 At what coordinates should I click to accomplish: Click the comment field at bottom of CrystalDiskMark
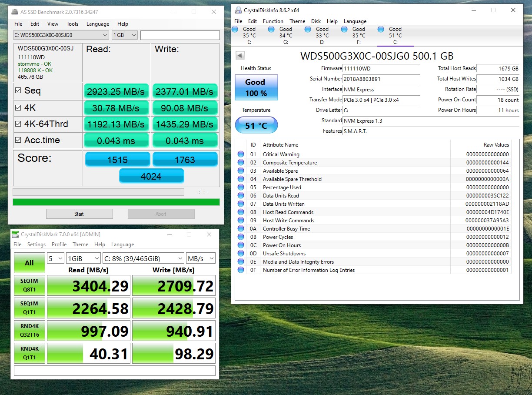[115, 371]
